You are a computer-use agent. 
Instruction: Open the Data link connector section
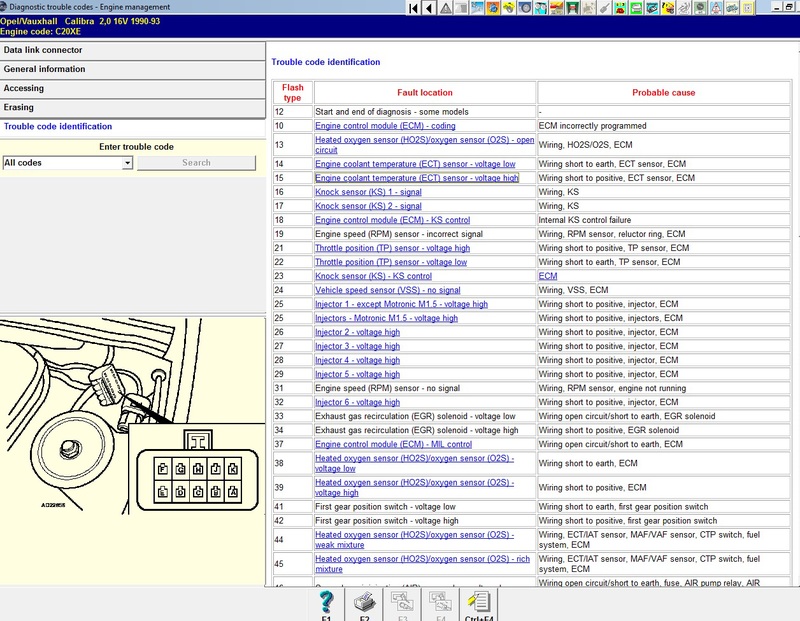133,51
